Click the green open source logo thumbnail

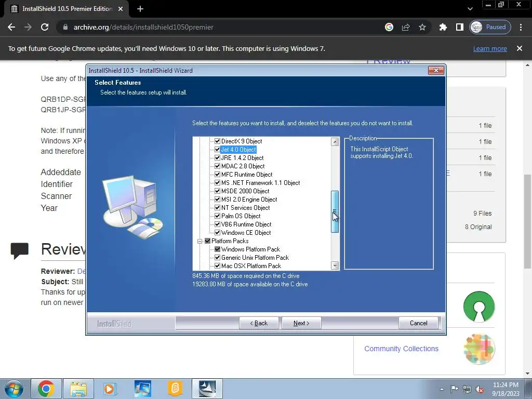(479, 307)
